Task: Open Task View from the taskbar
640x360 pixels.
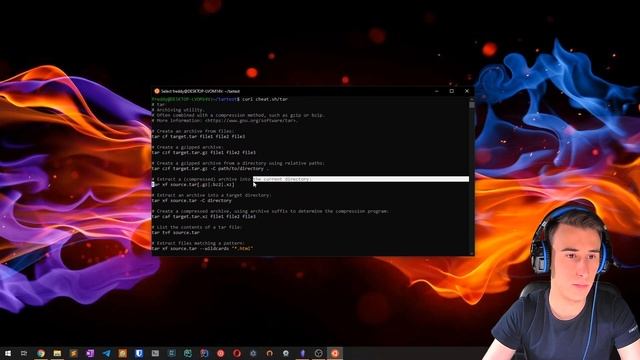Action: point(24,353)
